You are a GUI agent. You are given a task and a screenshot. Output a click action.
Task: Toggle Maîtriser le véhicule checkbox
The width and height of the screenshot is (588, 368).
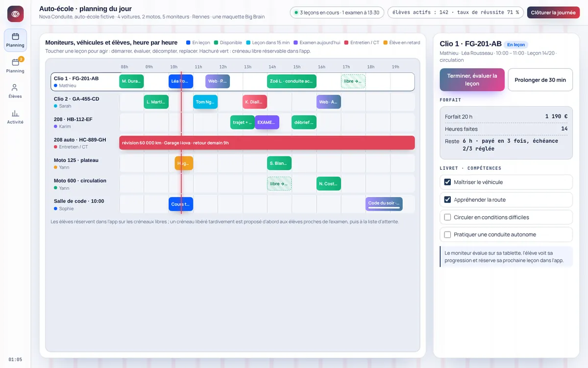[x=447, y=182]
